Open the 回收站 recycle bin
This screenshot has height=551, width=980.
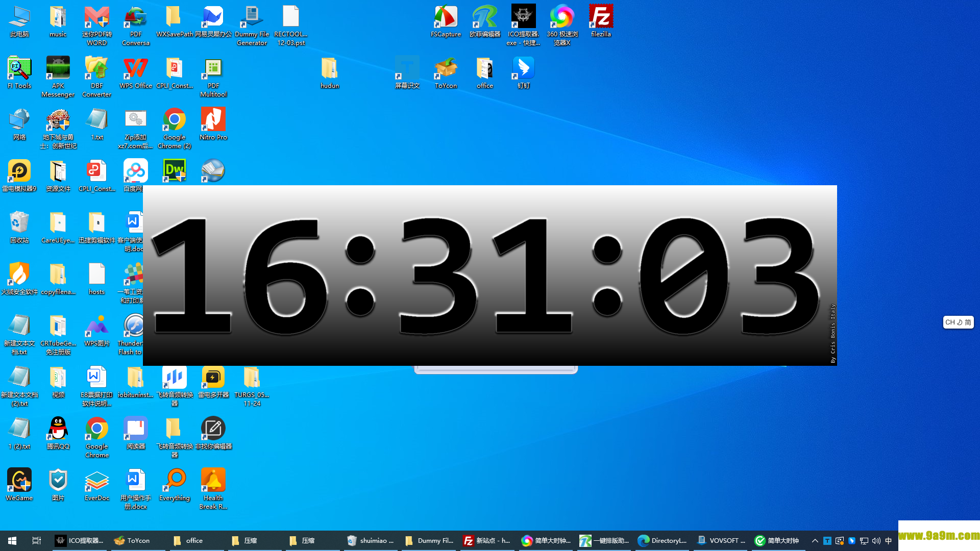(19, 228)
